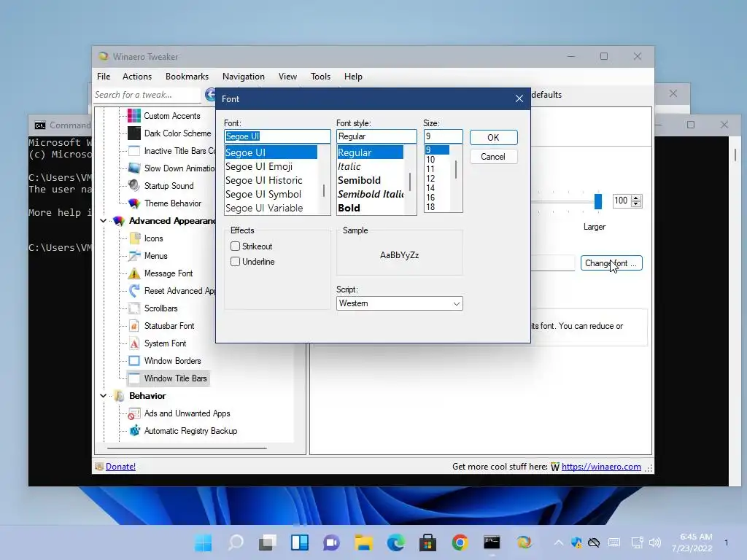This screenshot has width=747, height=560.
Task: Click the Statusbar Font icon
Action: click(134, 326)
